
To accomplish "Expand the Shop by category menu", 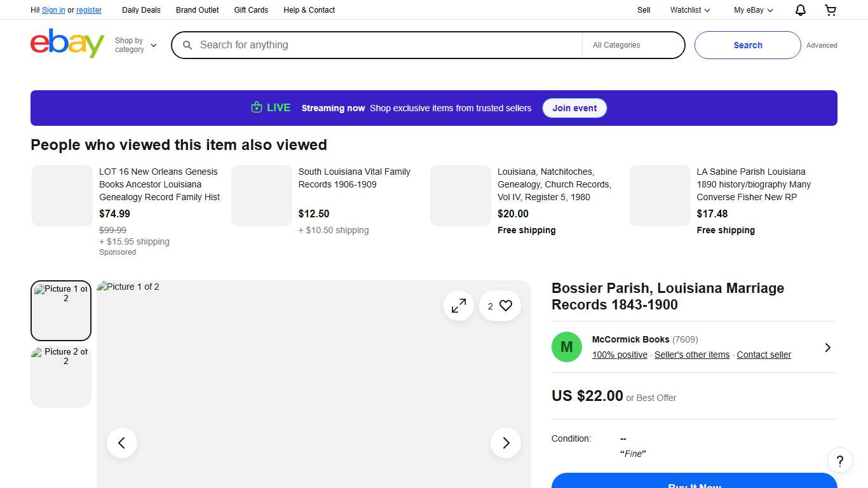I will tap(135, 45).
